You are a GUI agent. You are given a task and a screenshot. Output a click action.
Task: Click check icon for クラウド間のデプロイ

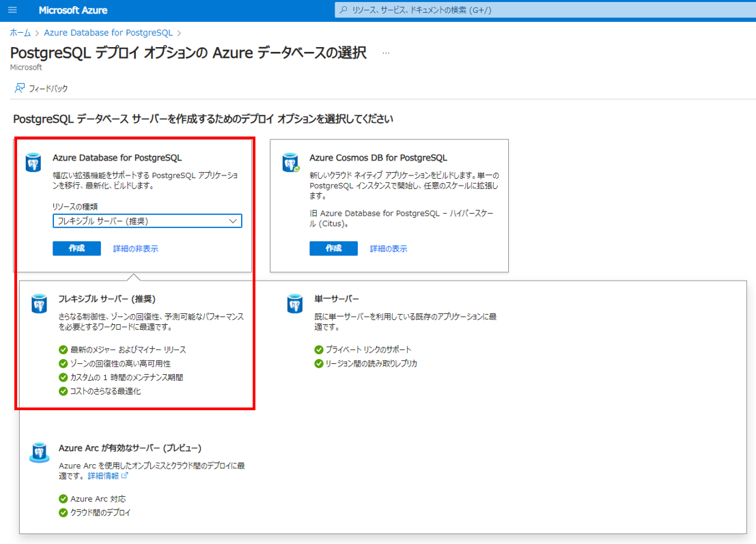[63, 513]
